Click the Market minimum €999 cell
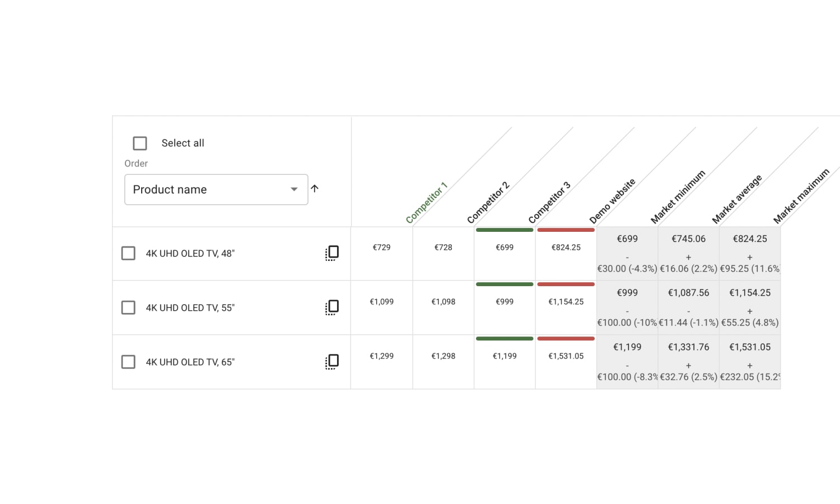Image resolution: width=840 pixels, height=504 pixels. pyautogui.click(x=627, y=307)
